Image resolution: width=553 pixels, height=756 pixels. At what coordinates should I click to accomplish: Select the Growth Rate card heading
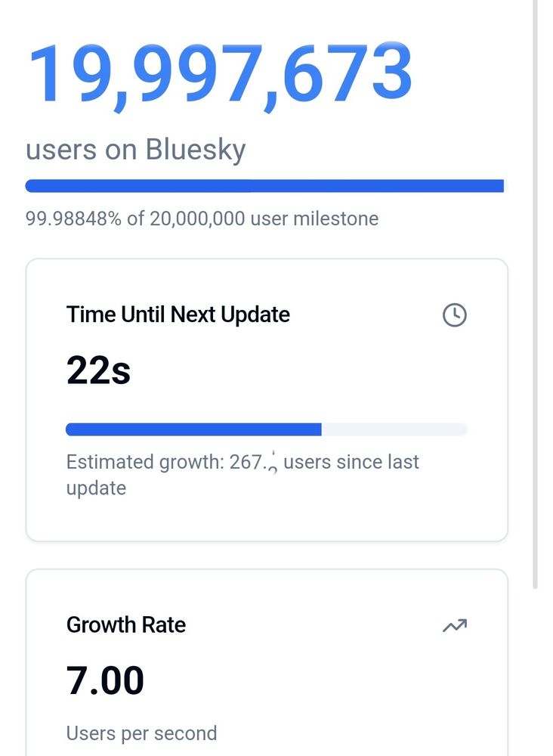pyautogui.click(x=125, y=625)
